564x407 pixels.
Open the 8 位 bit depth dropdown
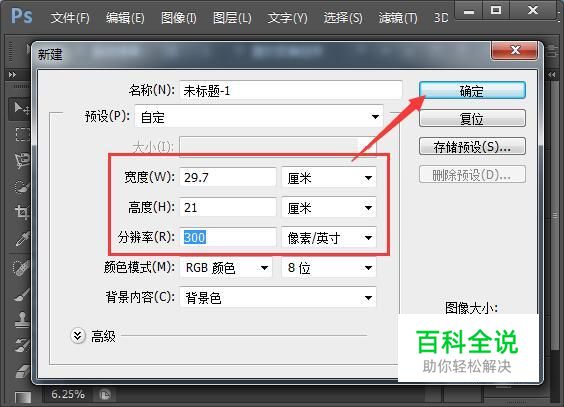(x=329, y=267)
